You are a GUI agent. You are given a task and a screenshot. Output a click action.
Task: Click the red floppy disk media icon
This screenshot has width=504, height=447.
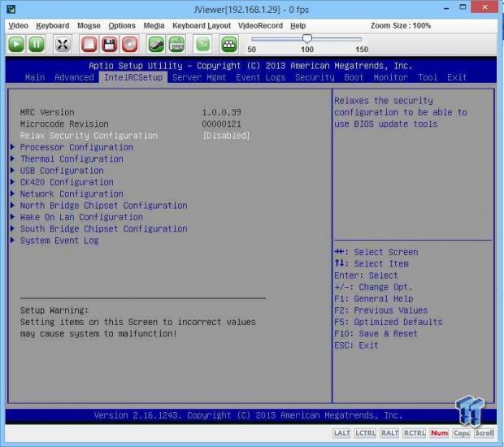click(109, 44)
